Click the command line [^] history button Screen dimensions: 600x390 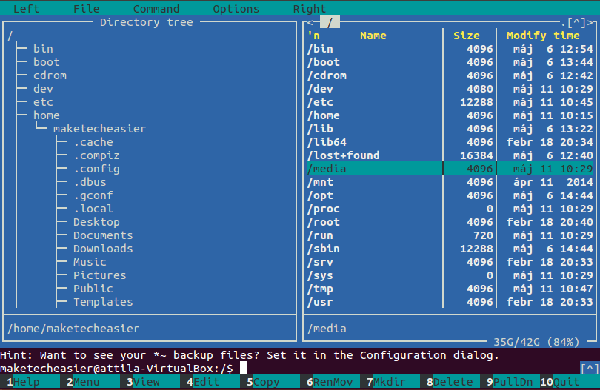click(590, 369)
